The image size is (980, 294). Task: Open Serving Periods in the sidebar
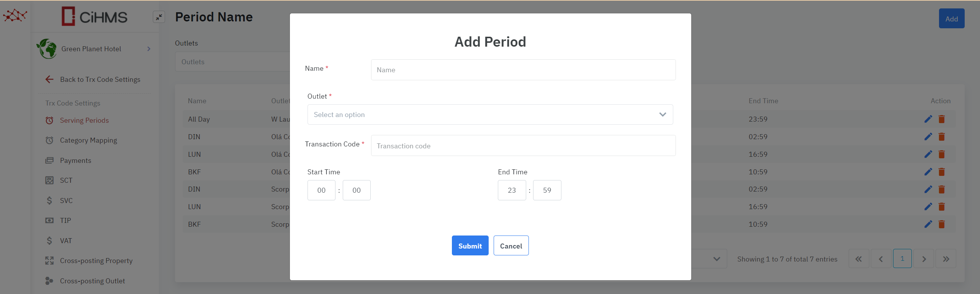pyautogui.click(x=84, y=120)
